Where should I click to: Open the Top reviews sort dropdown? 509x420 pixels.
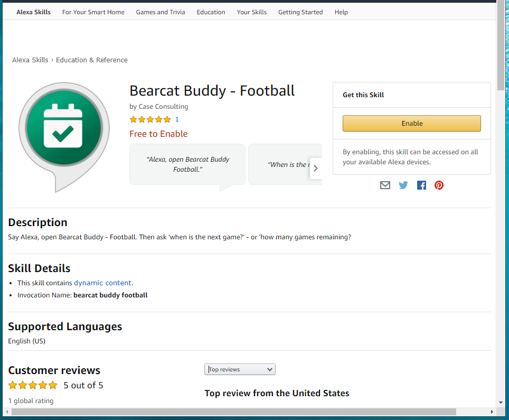tap(240, 369)
